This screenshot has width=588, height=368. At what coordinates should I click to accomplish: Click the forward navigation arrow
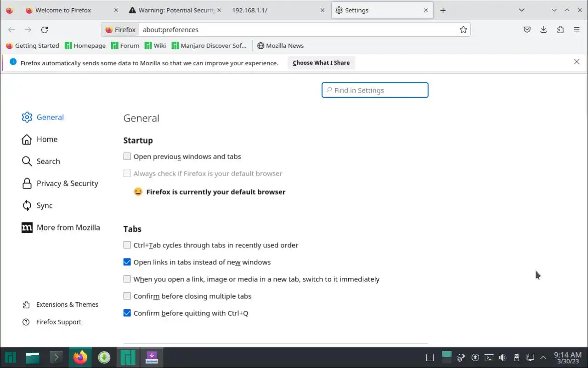pyautogui.click(x=28, y=29)
